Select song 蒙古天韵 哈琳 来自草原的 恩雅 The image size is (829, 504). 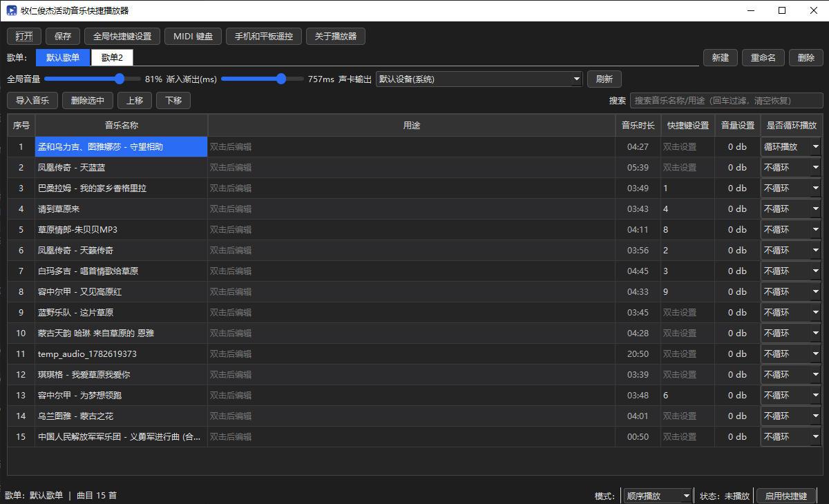click(122, 333)
